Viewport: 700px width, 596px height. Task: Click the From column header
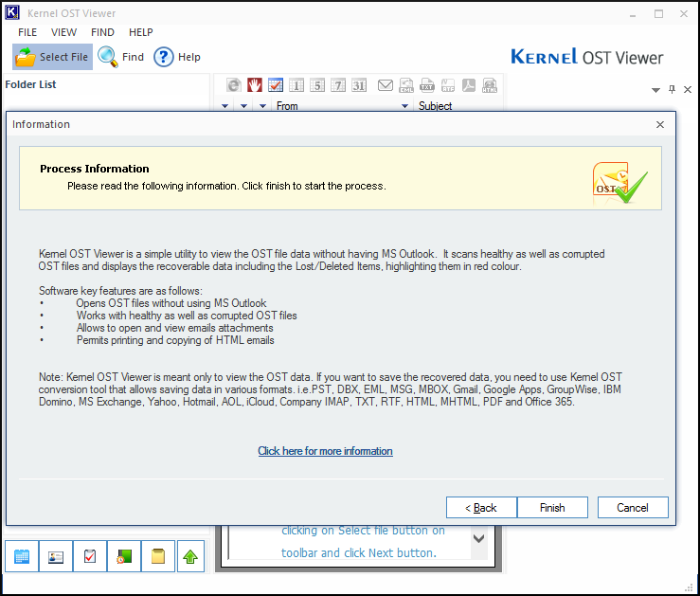point(287,106)
